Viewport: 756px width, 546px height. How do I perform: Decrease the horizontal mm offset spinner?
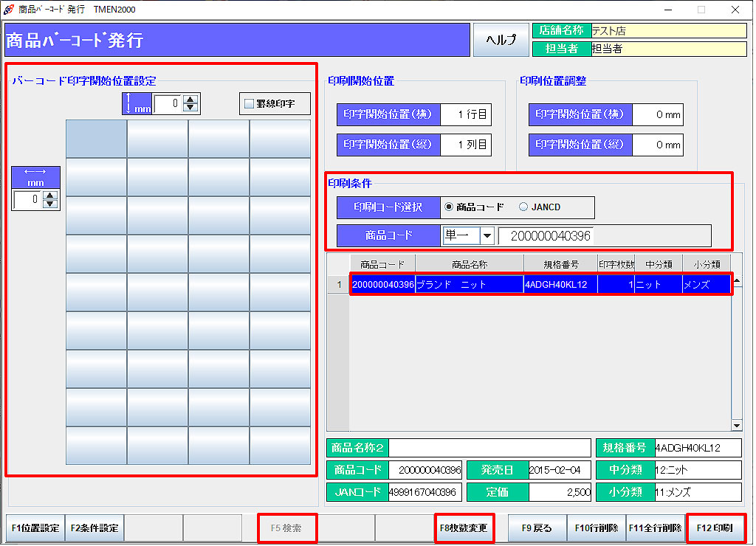(x=50, y=204)
